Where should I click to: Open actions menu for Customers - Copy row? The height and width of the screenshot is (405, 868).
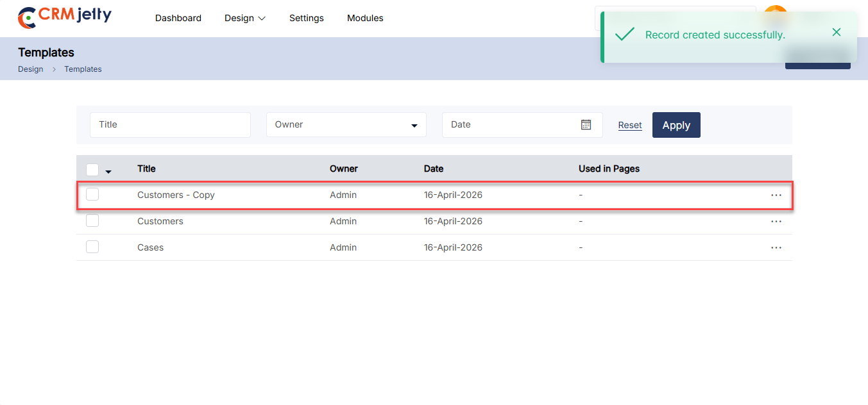(x=776, y=195)
